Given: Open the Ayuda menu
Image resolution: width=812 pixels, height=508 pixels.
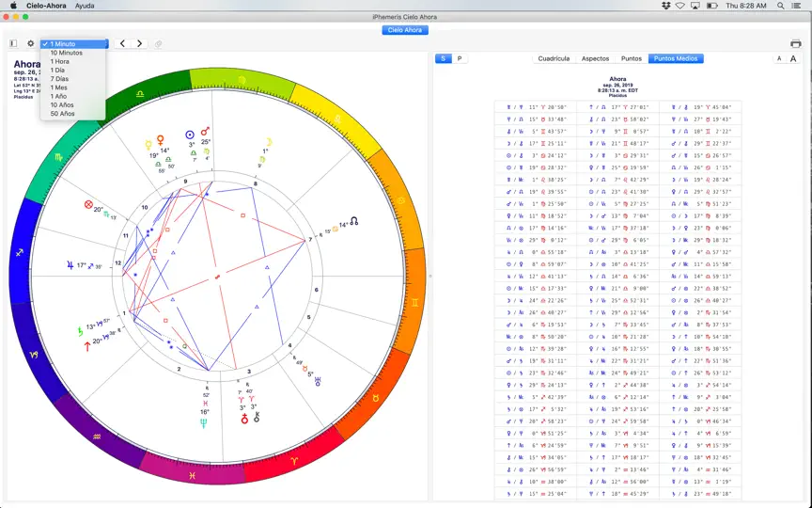Looking at the screenshot, I should pos(85,6).
